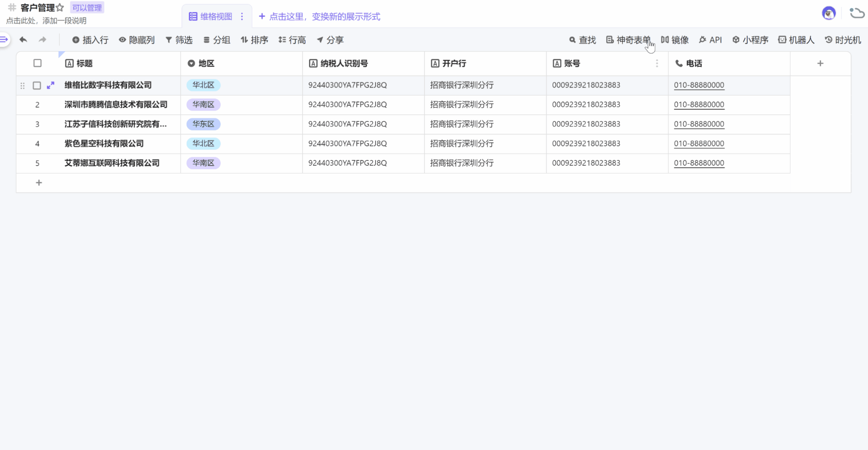Click to add a new view format

319,16
